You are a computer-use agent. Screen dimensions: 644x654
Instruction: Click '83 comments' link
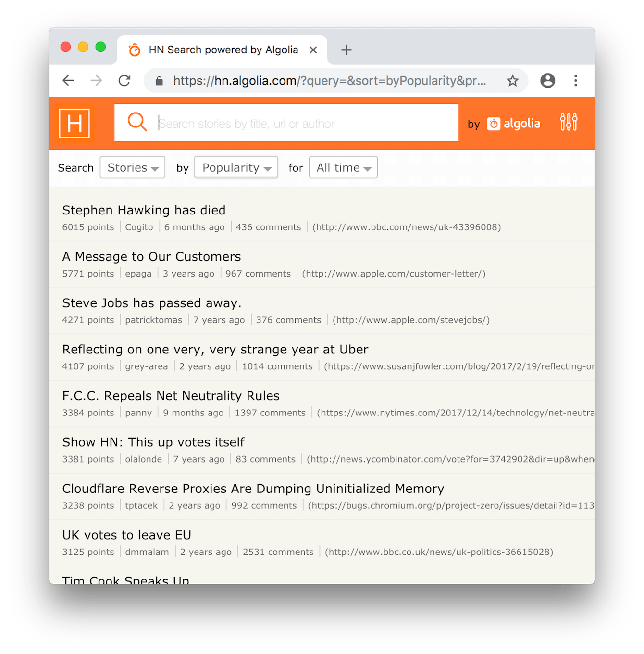tap(265, 459)
